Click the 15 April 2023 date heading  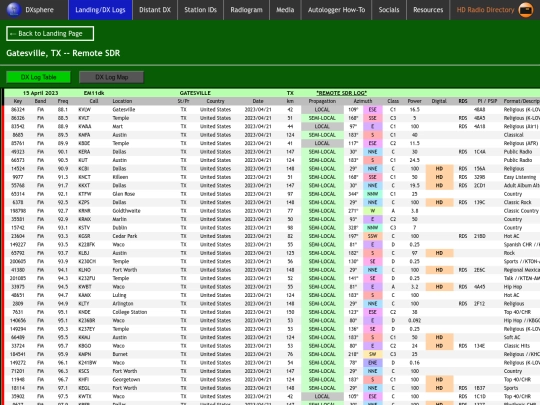click(40, 93)
